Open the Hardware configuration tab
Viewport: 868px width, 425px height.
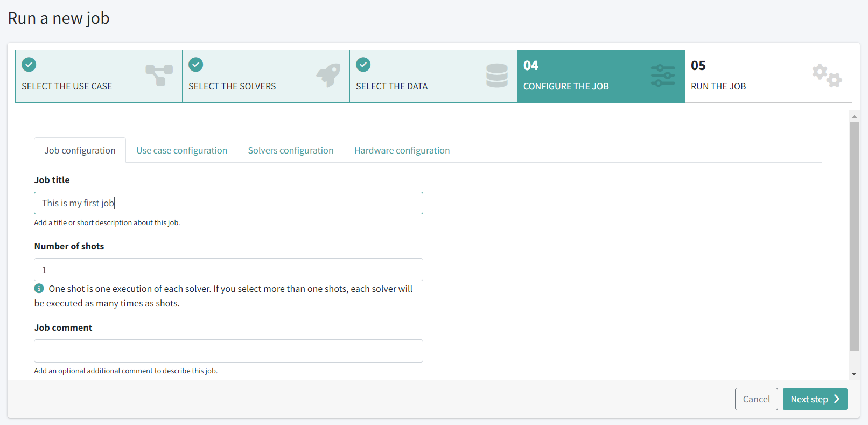coord(402,150)
